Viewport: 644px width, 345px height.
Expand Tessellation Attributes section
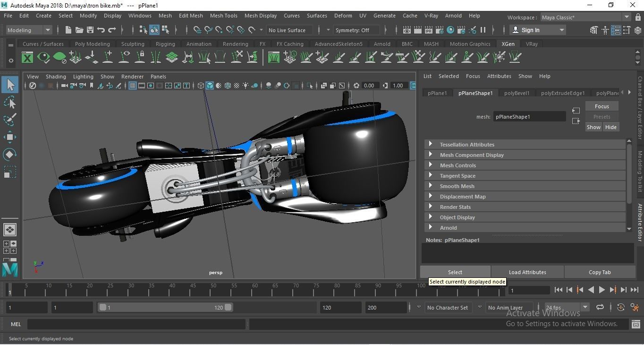tap(525, 145)
